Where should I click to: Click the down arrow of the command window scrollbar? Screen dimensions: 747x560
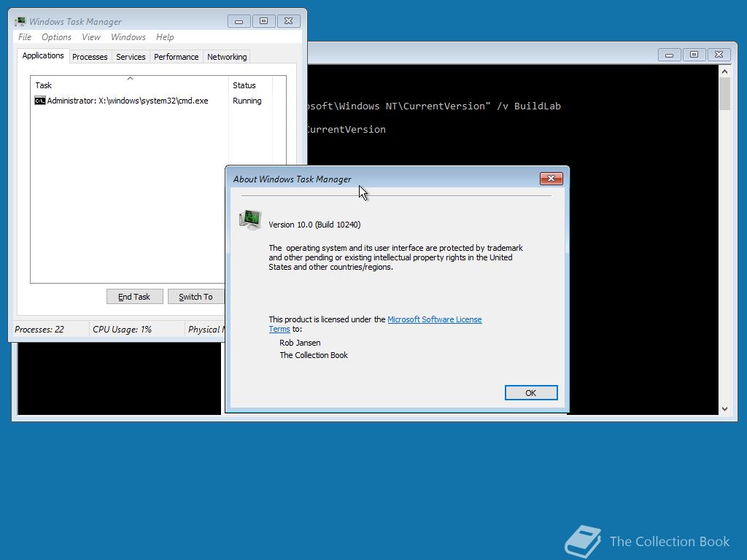[x=724, y=408]
